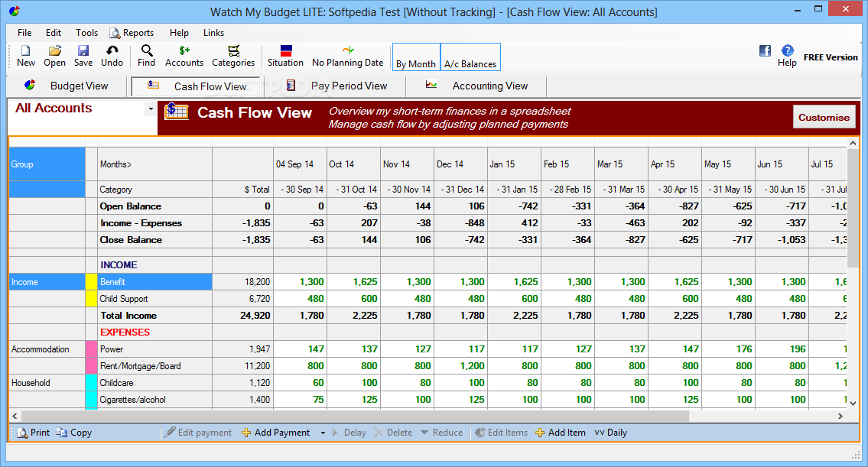Viewport: 868px width, 467px height.
Task: Click the Cash Flow View spreadsheet banner icon
Action: click(177, 112)
